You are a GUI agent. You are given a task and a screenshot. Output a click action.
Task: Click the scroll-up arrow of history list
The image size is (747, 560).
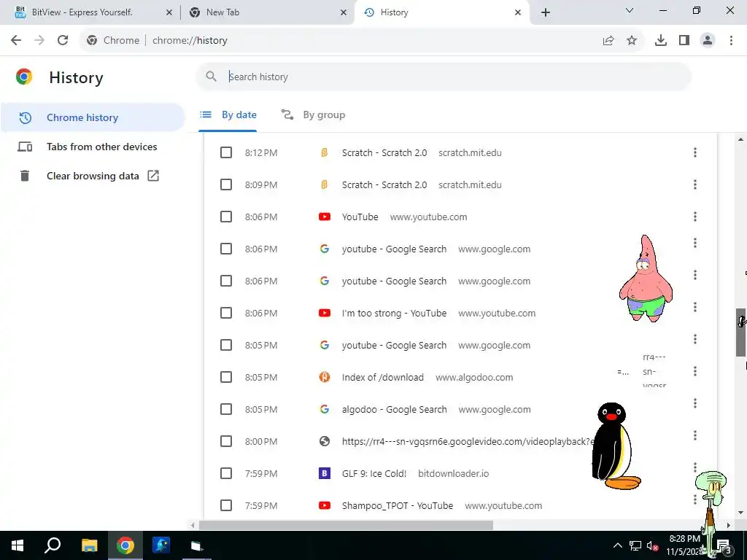(740, 139)
